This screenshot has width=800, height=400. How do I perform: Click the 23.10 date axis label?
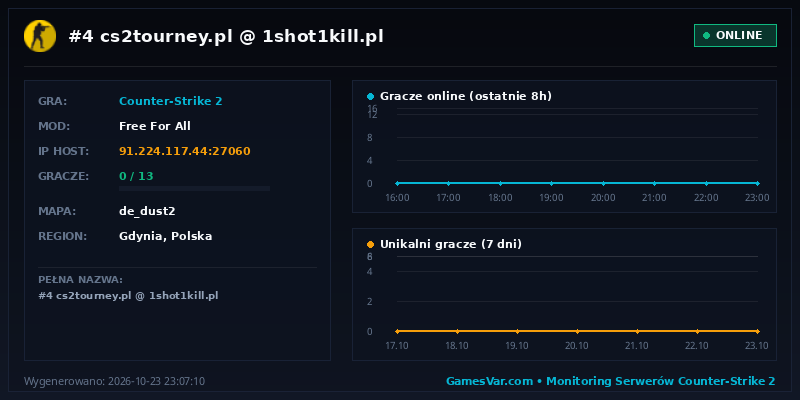tap(757, 345)
